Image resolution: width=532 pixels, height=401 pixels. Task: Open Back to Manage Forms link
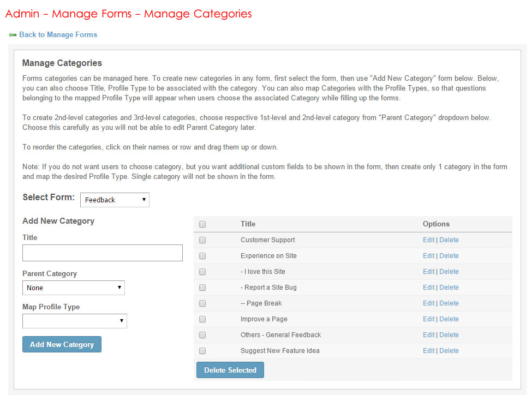(58, 34)
